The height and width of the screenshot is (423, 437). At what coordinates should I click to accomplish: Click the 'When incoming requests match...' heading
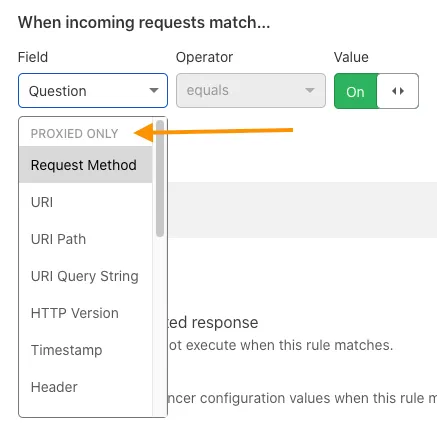[x=144, y=23]
